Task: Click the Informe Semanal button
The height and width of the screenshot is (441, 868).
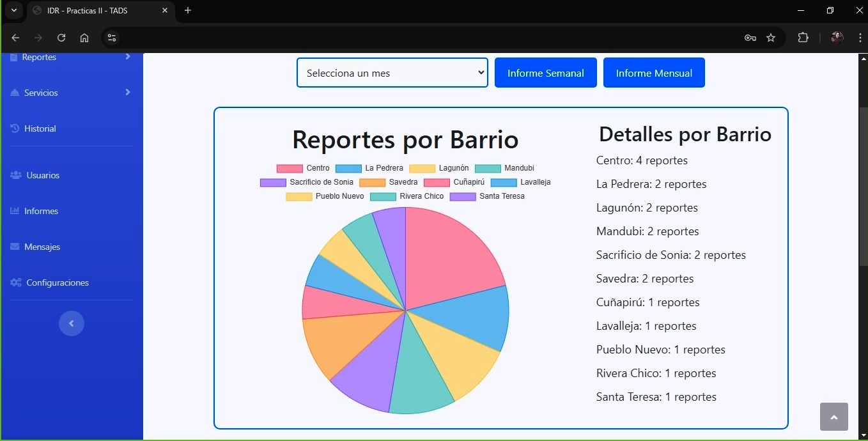Action: click(545, 73)
